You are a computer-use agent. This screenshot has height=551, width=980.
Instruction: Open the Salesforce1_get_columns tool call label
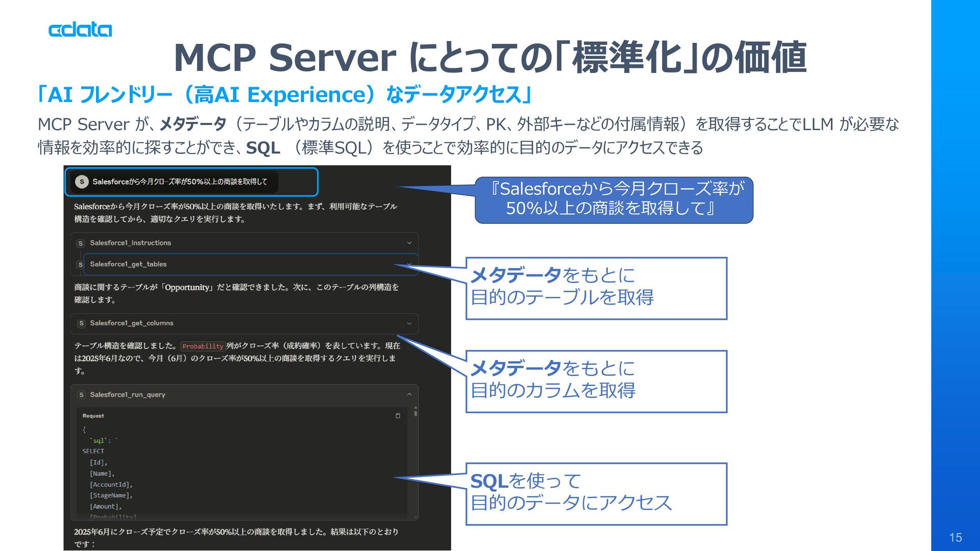[x=132, y=323]
